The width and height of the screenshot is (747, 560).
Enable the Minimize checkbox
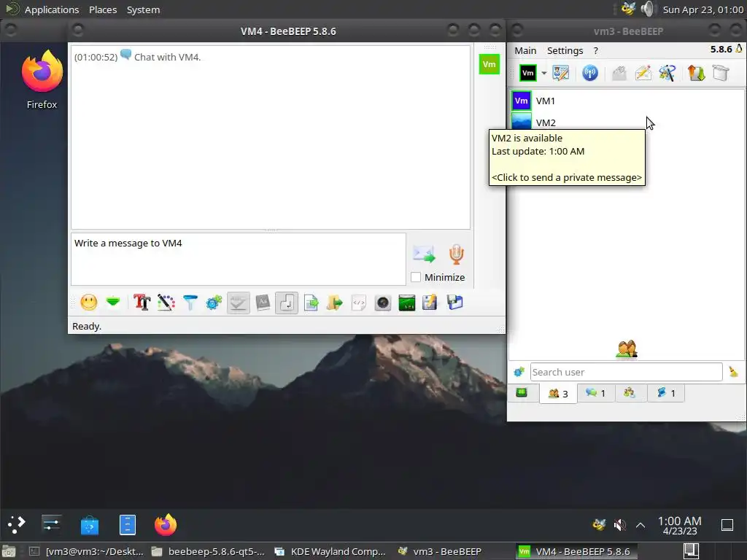pos(415,277)
